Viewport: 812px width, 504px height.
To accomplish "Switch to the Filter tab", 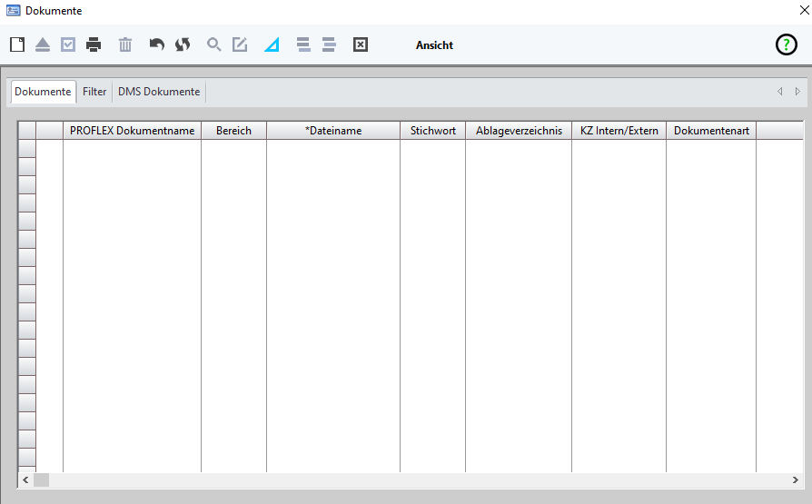I will click(94, 92).
